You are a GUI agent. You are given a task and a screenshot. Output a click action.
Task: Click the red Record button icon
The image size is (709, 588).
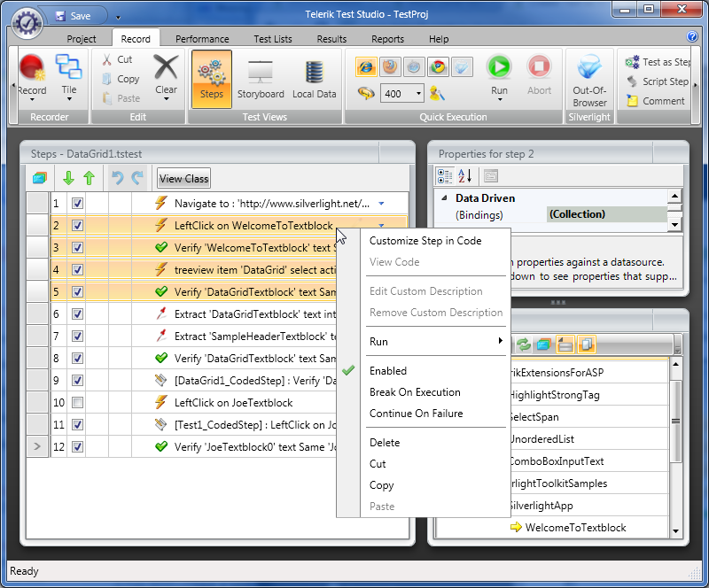coord(32,68)
